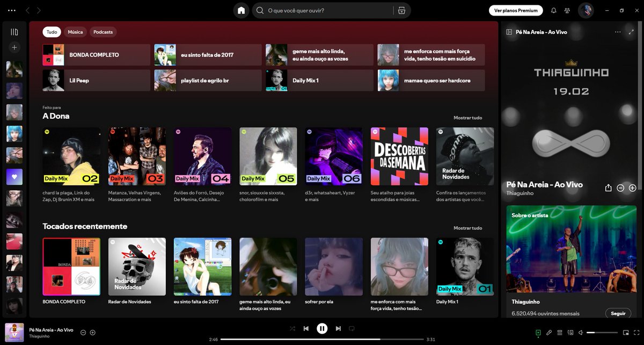The image size is (644, 345).
Task: Open the 'sofrer por ela' recent playlist
Action: pyautogui.click(x=334, y=273)
